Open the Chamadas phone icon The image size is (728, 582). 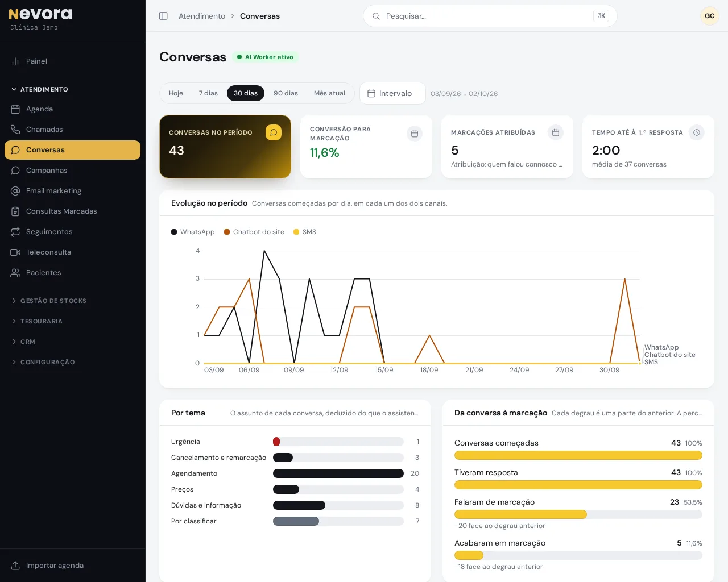coord(15,130)
